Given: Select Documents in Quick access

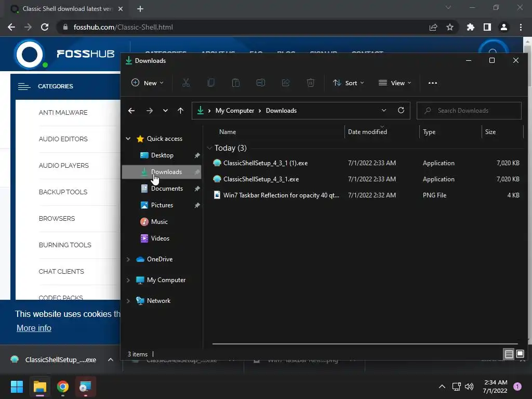Looking at the screenshot, I should click(x=167, y=188).
